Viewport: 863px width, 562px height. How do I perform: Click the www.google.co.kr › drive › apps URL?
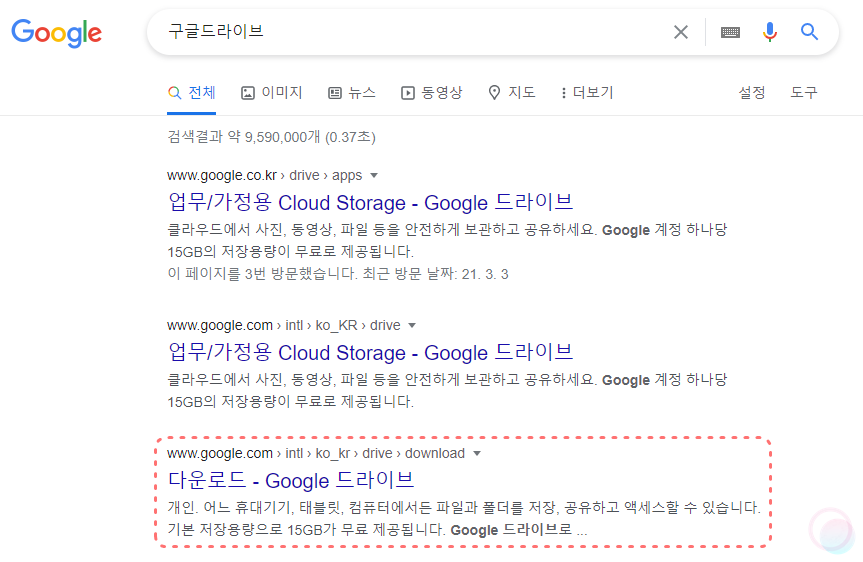tap(265, 175)
